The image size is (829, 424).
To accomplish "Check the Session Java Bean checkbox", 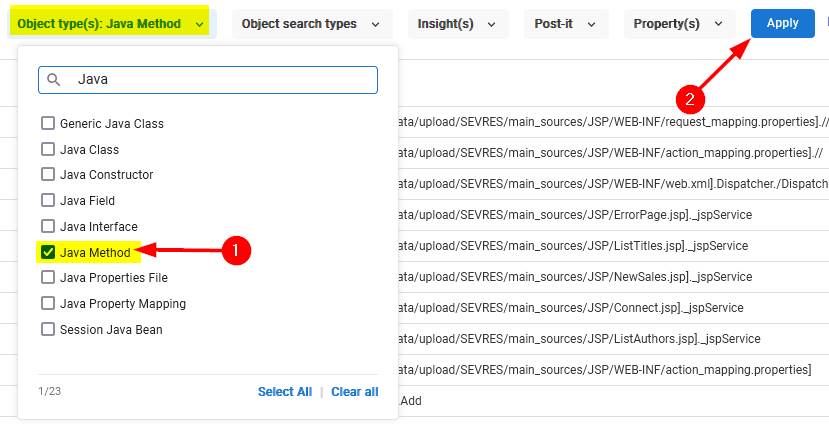I will [x=48, y=330].
